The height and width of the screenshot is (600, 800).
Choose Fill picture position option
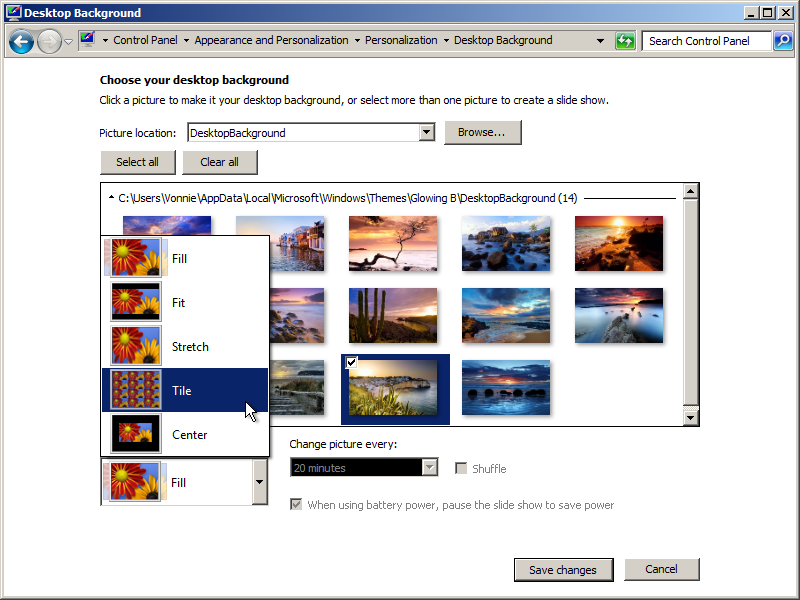[x=185, y=258]
